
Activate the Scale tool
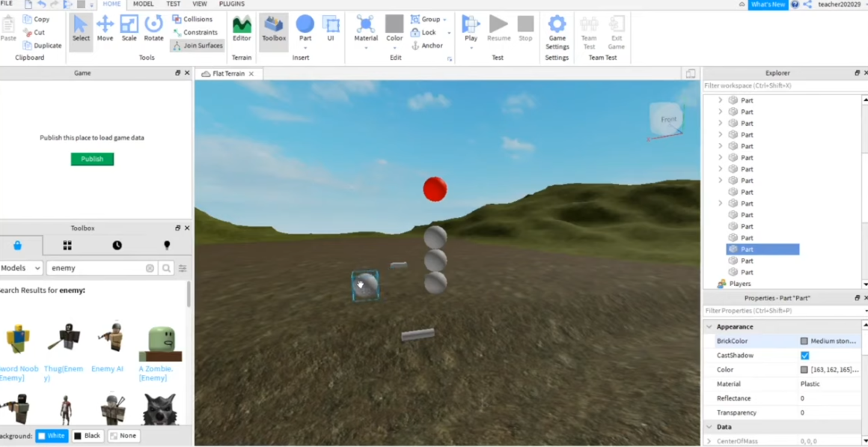129,28
